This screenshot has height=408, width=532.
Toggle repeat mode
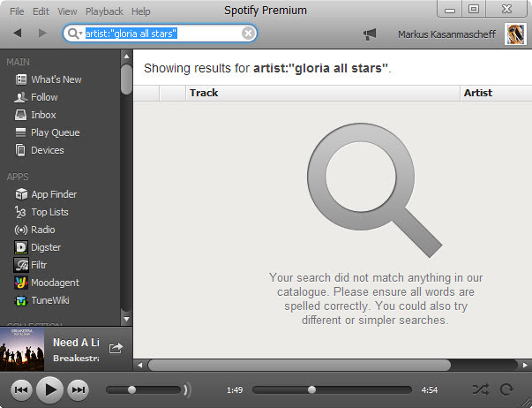tap(506, 389)
